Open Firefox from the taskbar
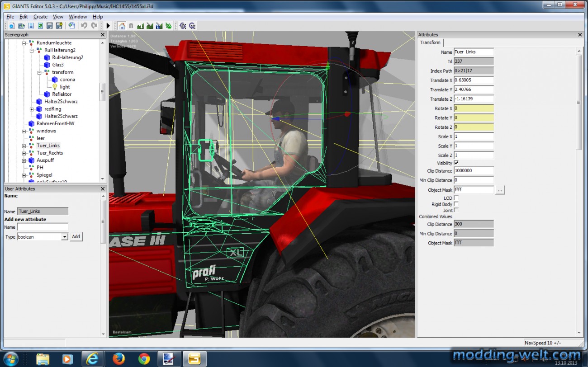The height and width of the screenshot is (367, 588). (x=119, y=359)
